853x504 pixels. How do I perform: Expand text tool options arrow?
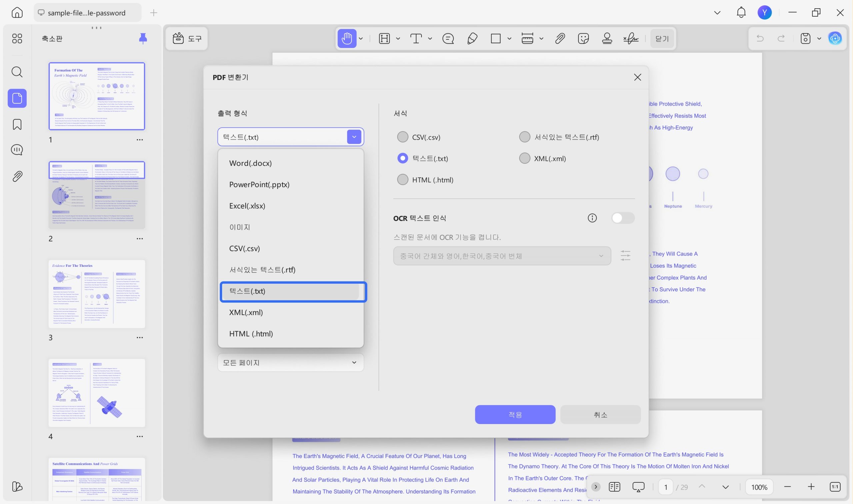pyautogui.click(x=430, y=38)
